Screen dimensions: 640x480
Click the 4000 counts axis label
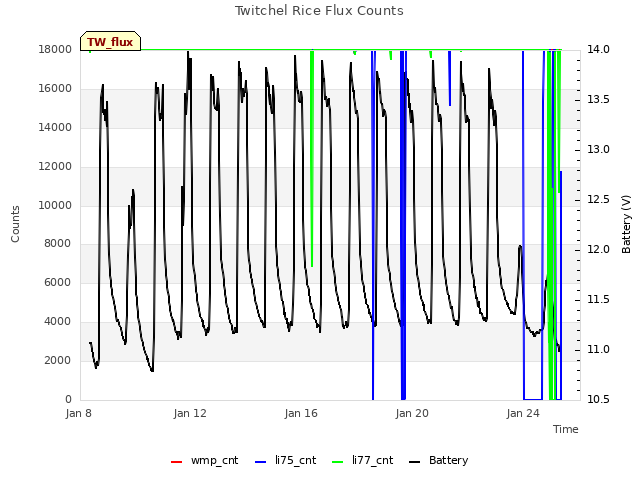point(58,322)
